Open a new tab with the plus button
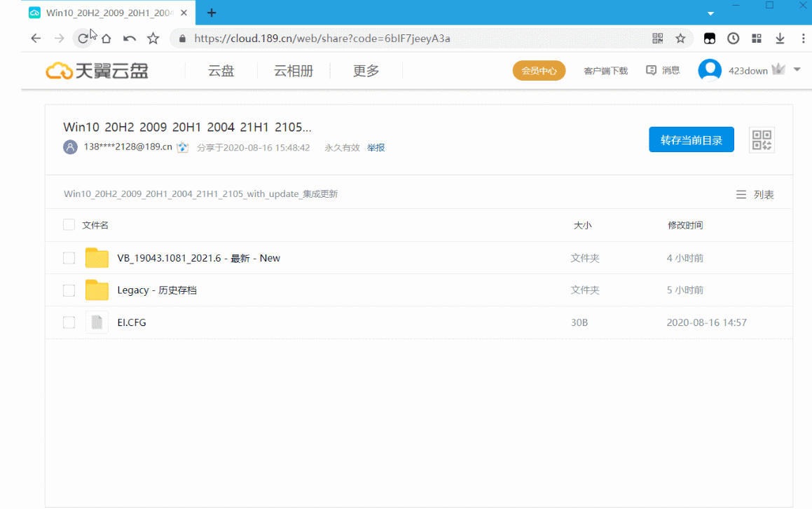The height and width of the screenshot is (509, 812). (x=212, y=13)
